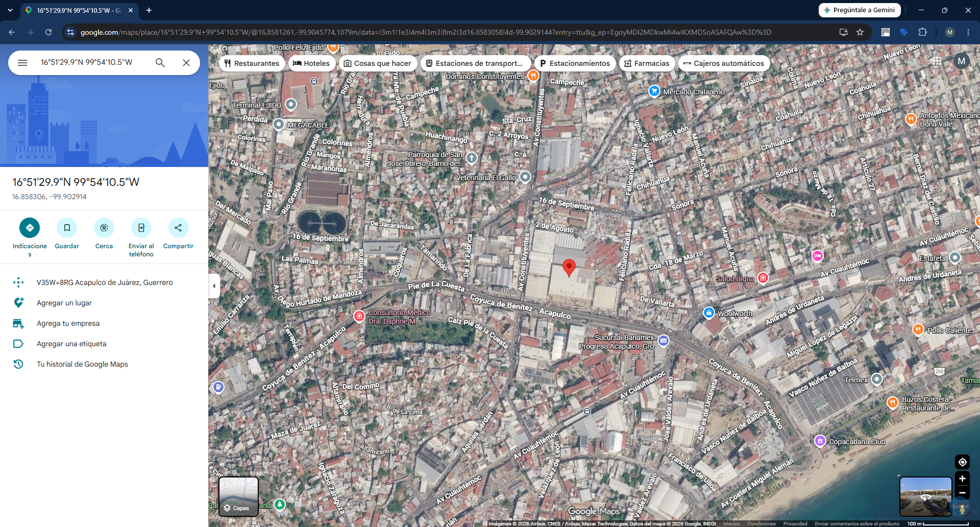
Task: Select Cajeros automáticos chip
Action: [724, 63]
